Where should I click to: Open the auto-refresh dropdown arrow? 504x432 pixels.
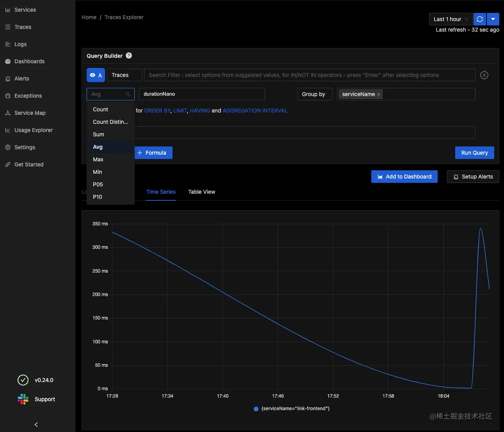tap(493, 19)
